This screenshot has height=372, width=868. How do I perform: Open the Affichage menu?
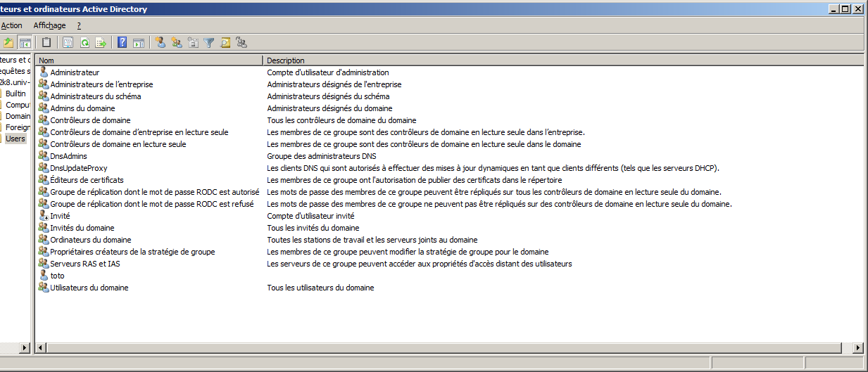point(49,25)
